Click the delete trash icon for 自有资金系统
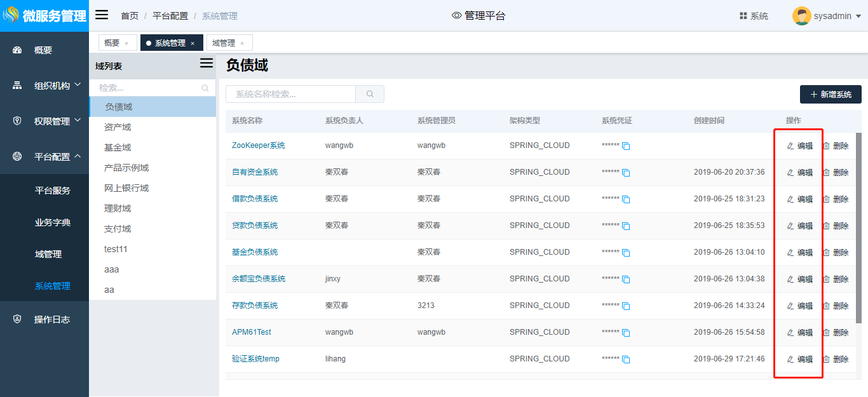 coord(826,173)
